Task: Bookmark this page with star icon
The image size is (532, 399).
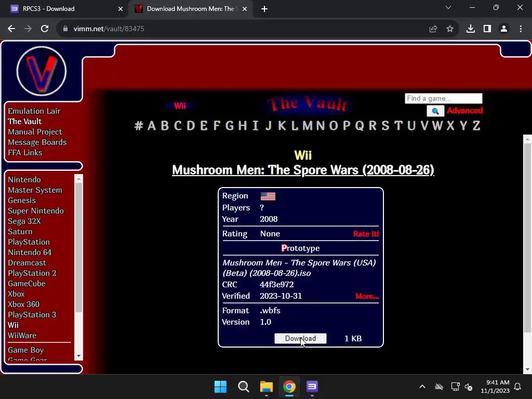Action: pyautogui.click(x=450, y=29)
